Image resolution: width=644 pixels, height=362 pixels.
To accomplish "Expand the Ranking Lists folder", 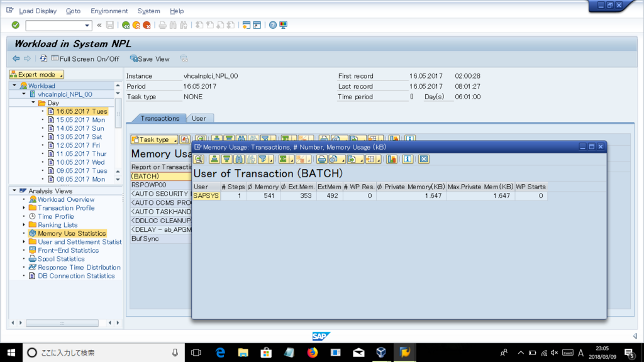I will click(x=24, y=224).
